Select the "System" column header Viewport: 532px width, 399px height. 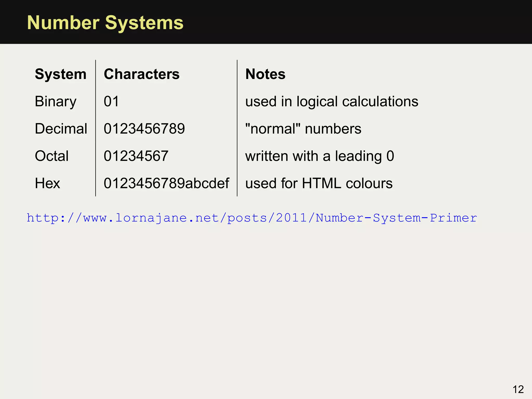point(61,74)
